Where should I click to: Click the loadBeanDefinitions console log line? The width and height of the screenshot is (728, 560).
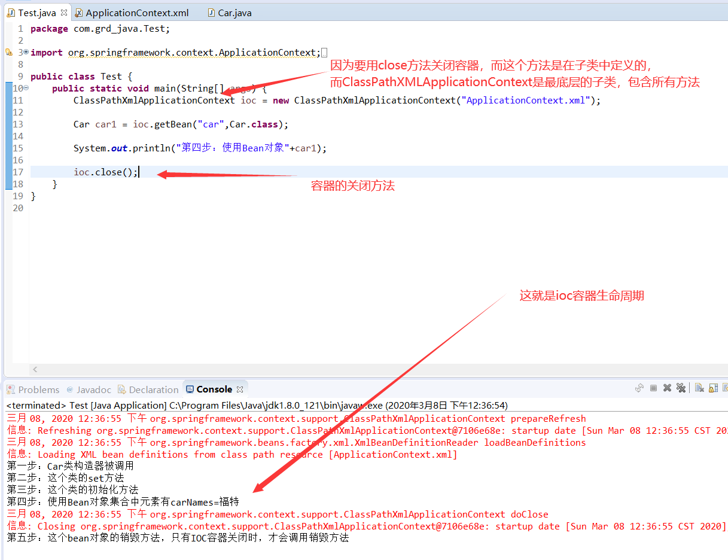click(x=296, y=443)
